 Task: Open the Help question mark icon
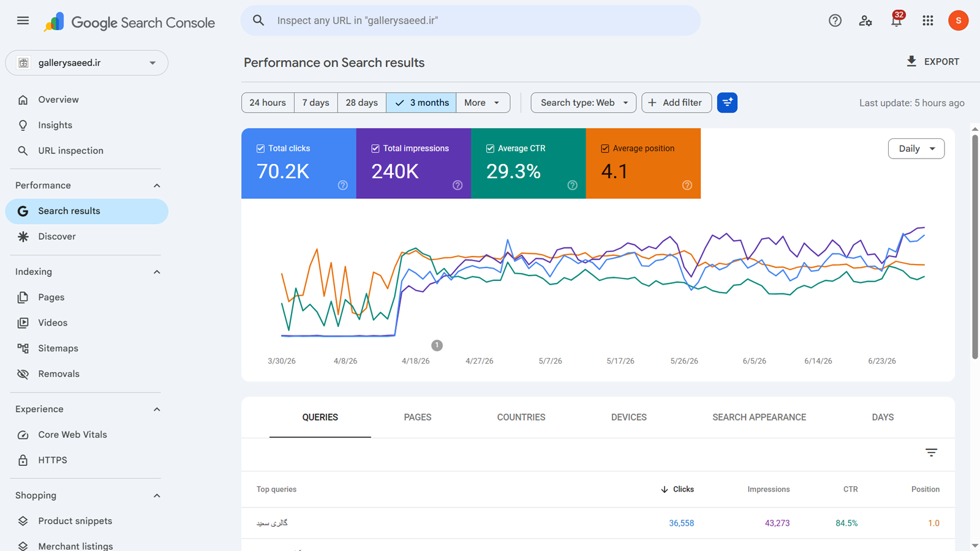click(x=835, y=20)
